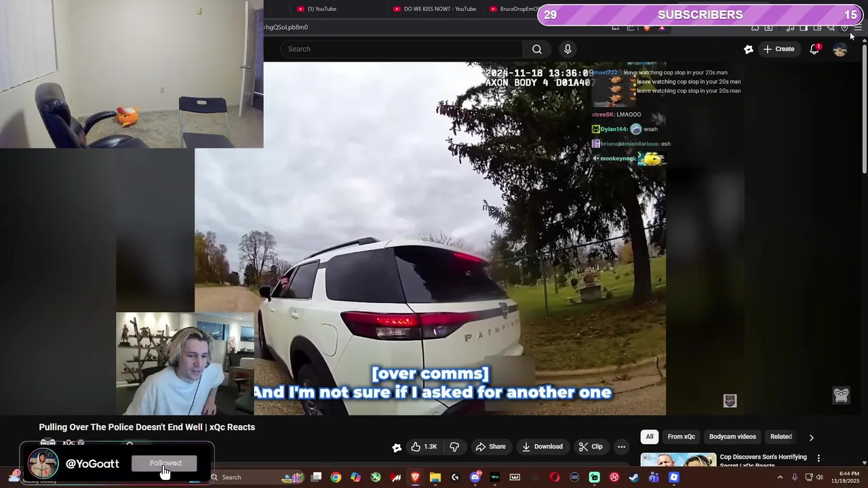Open Brave Shields lion icon
The width and height of the screenshot is (868, 488).
(x=647, y=28)
